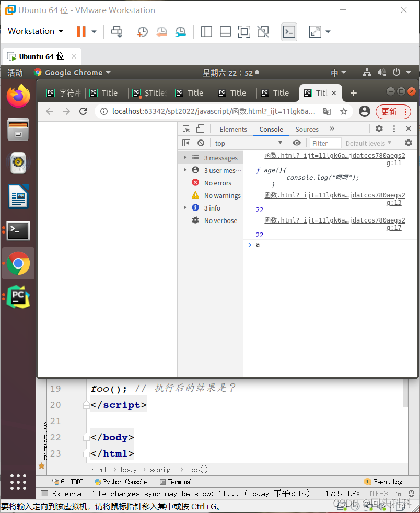Open the stretch display dropdown arrow
Screen dimensions: 420x513
click(x=328, y=32)
